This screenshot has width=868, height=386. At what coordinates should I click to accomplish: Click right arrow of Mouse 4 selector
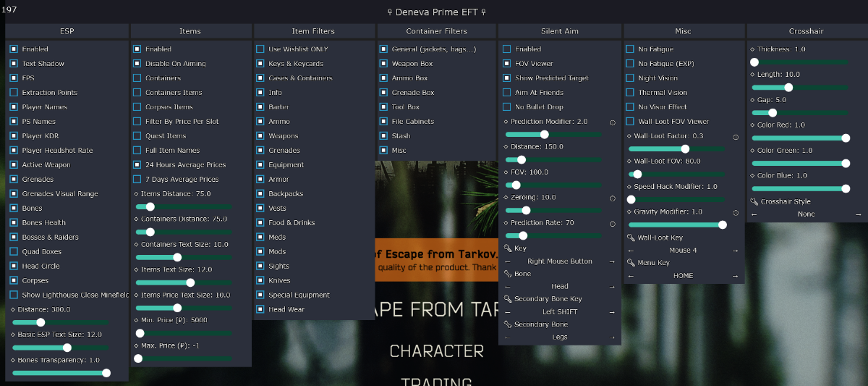[736, 251]
